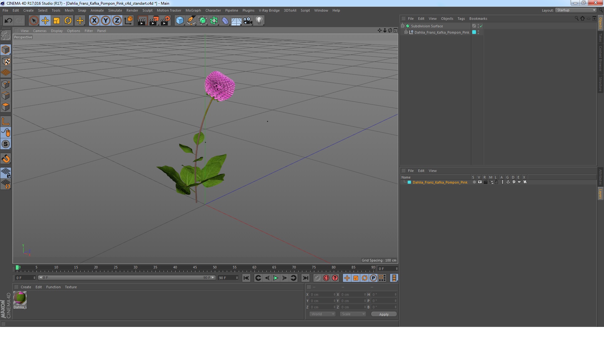Add a Camera object
Image resolution: width=604 pixels, height=364 pixels.
pyautogui.click(x=248, y=21)
